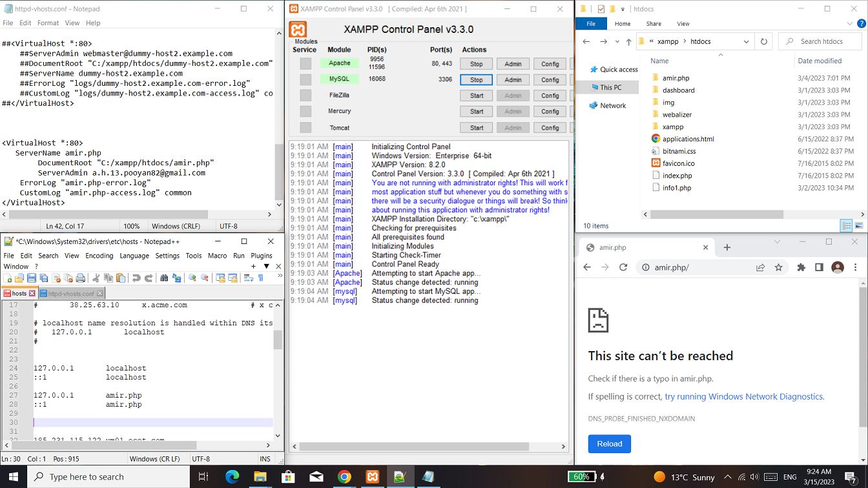This screenshot has height=488, width=868.
Task: Start the FileZilla module in XAMPP
Action: pos(477,96)
